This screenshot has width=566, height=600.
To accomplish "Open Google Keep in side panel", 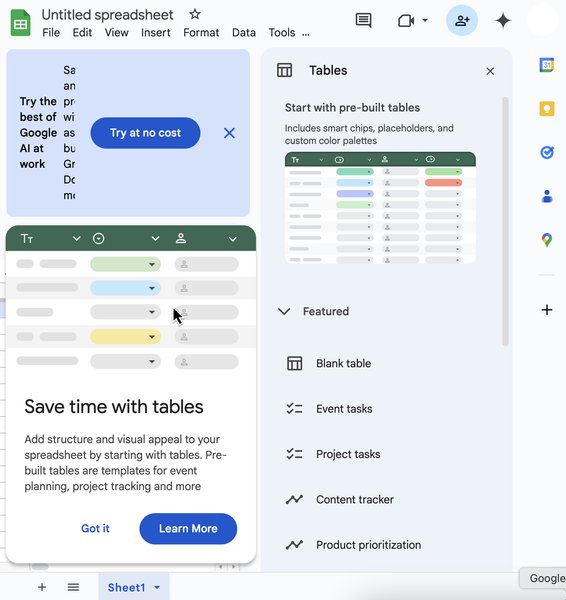I will coord(547,109).
